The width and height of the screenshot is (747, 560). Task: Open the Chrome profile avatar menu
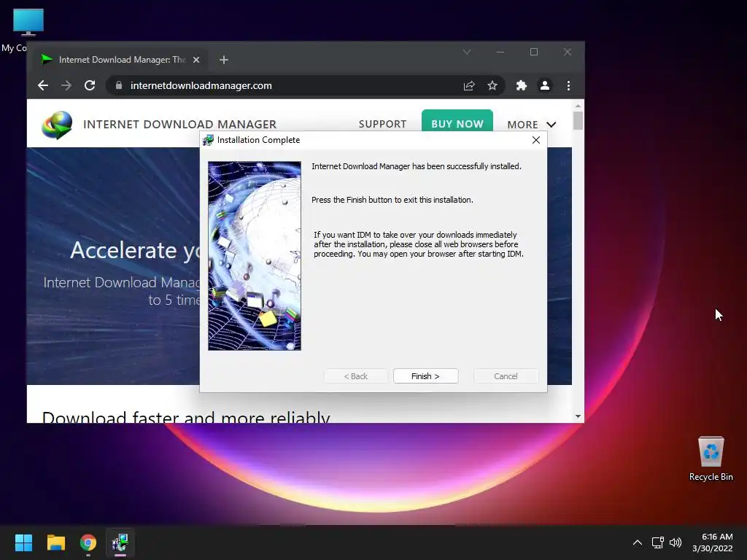tap(544, 86)
